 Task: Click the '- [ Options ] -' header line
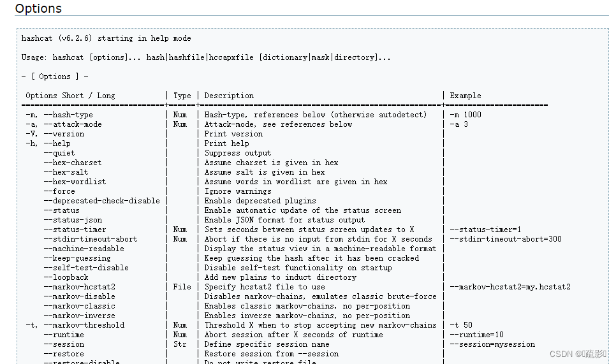click(55, 76)
